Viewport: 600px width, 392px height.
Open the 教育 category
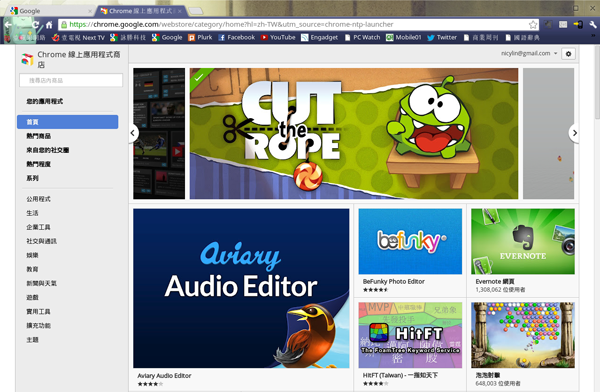[x=32, y=269]
